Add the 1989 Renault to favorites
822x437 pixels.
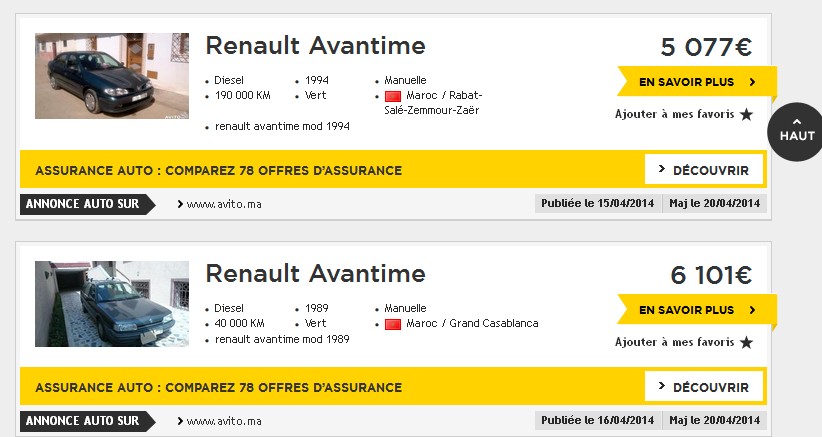(675, 342)
